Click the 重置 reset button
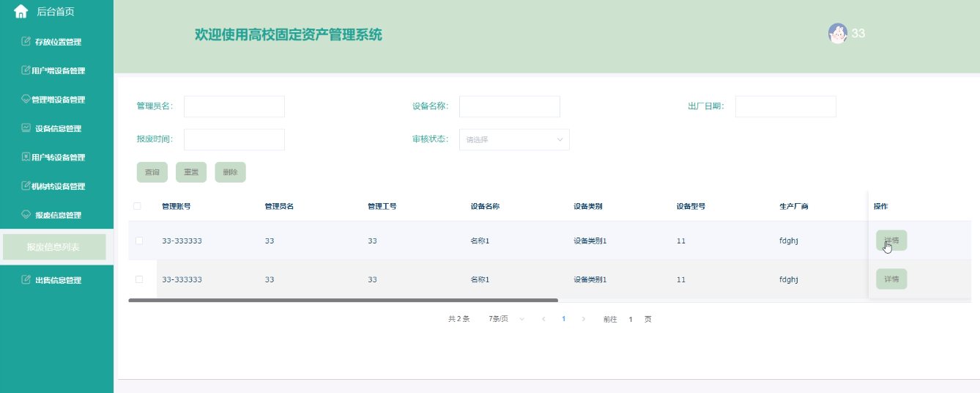This screenshot has height=393, width=980. point(191,172)
